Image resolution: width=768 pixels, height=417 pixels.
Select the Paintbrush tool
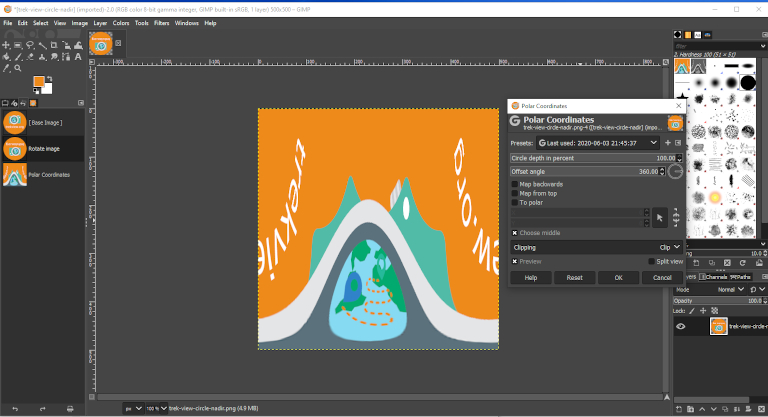coord(18,57)
